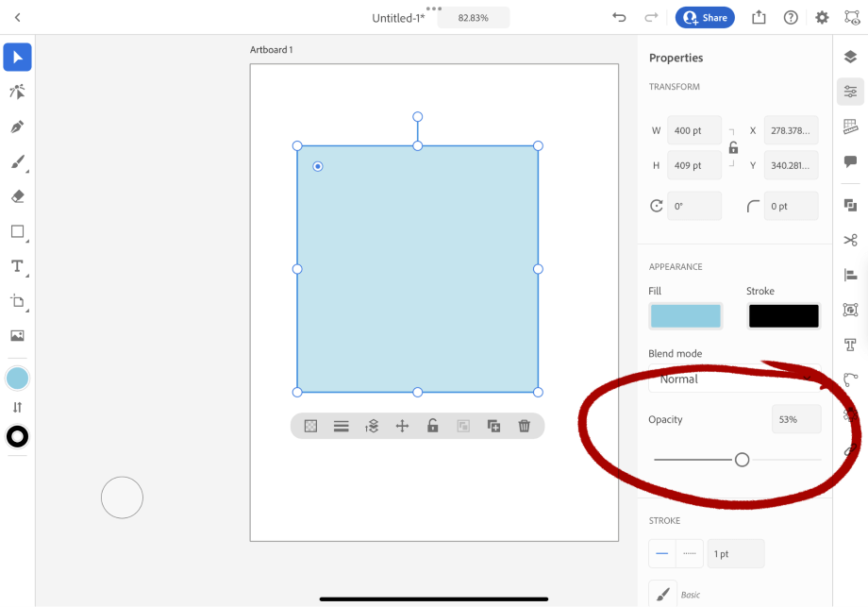Screen dimensions: 868x607
Task: Click the document title Untitled-1*
Action: click(398, 18)
